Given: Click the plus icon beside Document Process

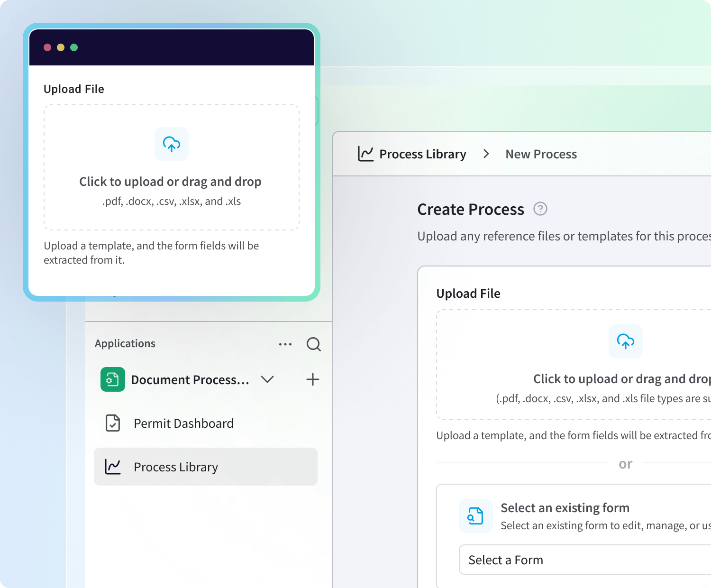Looking at the screenshot, I should (313, 379).
